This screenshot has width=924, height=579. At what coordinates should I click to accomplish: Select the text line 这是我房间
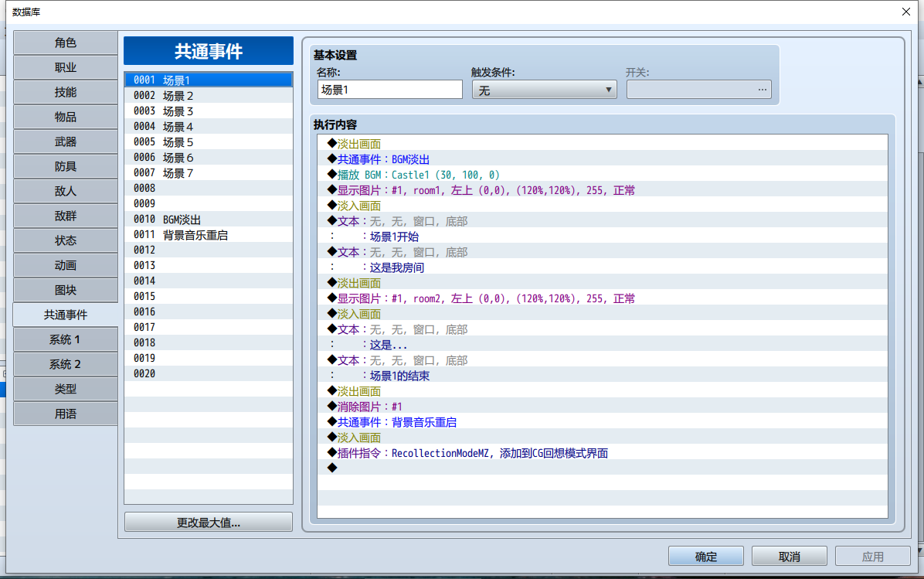[603, 267]
